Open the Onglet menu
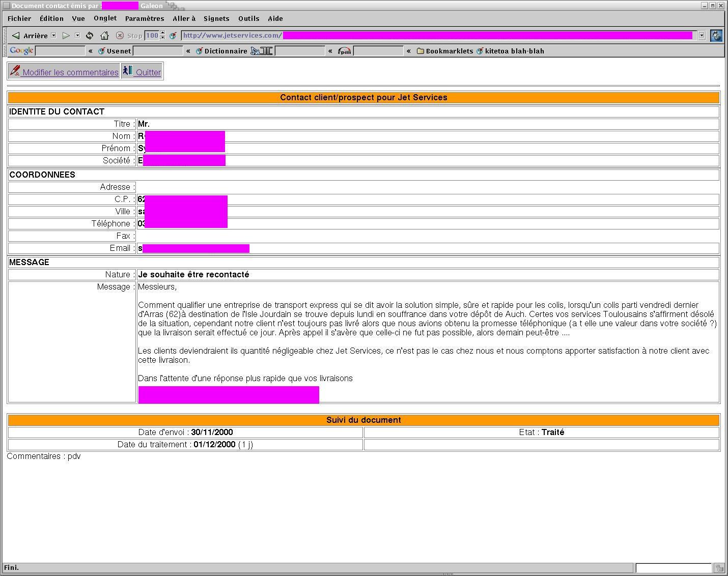Viewport: 728px width, 576px height. [x=105, y=19]
